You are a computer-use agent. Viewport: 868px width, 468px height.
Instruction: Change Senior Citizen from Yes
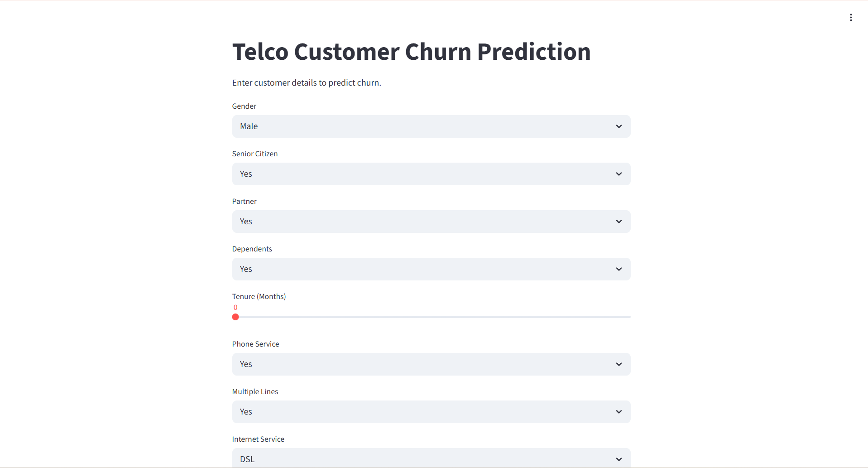coord(430,174)
